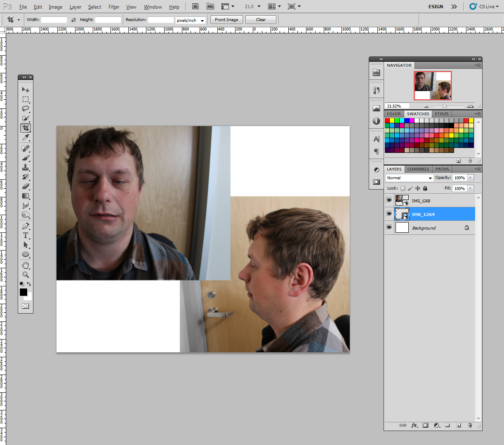Select the Eyedropper tool
504x445 pixels.
pos(26,138)
